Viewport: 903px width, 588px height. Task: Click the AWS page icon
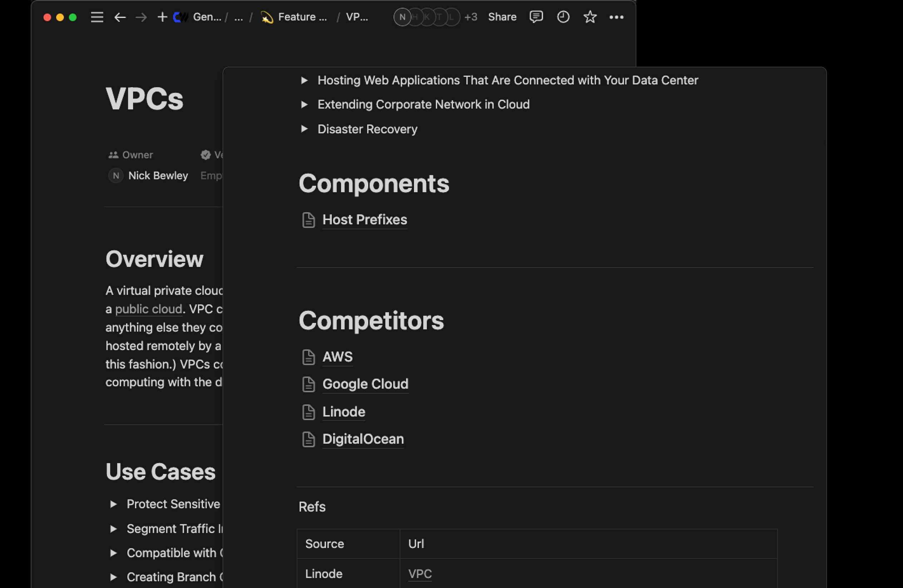[309, 357]
